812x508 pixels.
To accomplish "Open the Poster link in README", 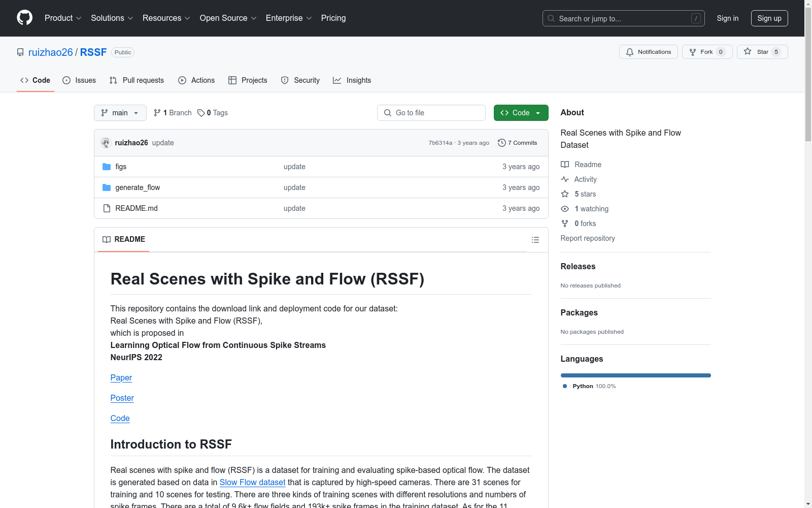I will tap(122, 398).
